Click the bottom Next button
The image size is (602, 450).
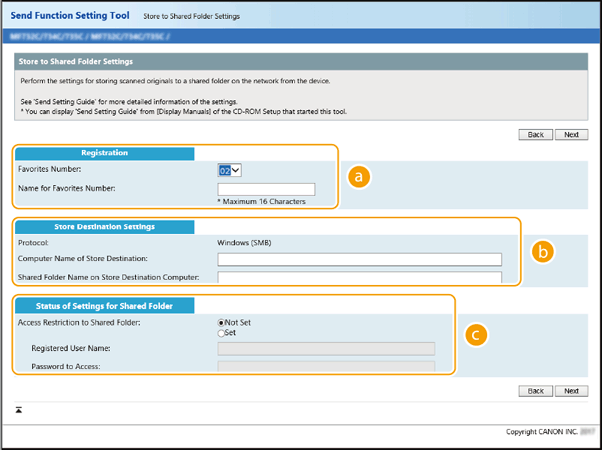(x=570, y=391)
